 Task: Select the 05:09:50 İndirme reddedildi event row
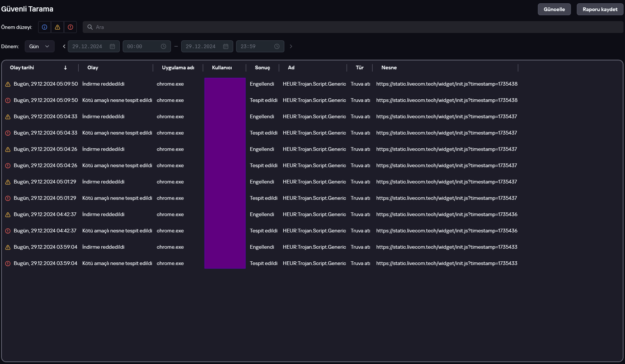click(103, 84)
